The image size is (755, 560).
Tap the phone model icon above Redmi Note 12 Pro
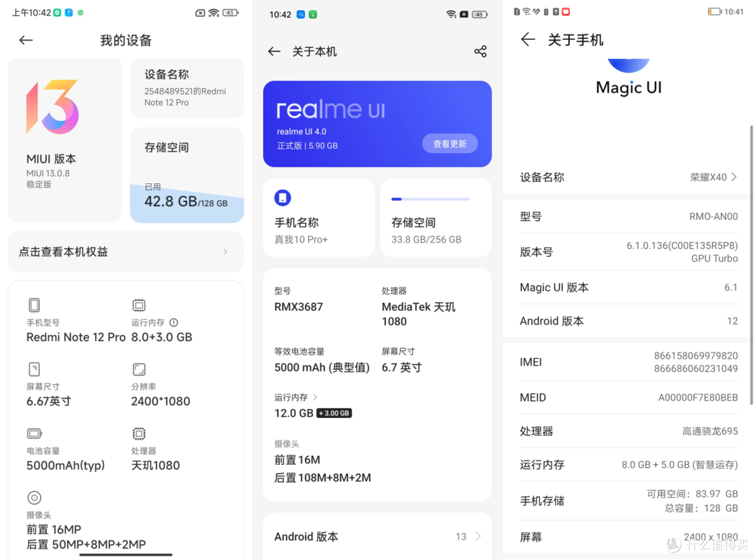34,305
